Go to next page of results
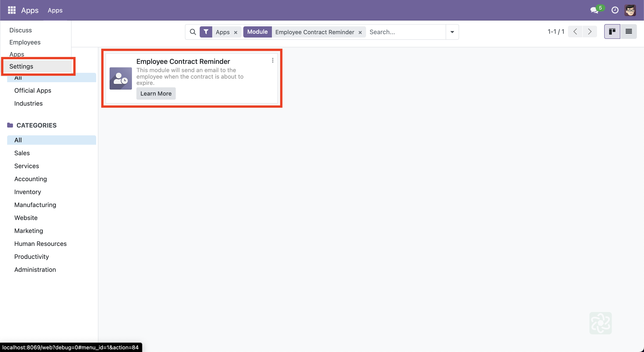The width and height of the screenshot is (644, 352). click(589, 32)
